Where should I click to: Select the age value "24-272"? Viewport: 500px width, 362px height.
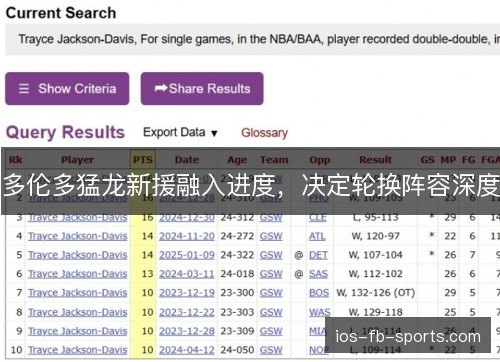click(x=237, y=236)
